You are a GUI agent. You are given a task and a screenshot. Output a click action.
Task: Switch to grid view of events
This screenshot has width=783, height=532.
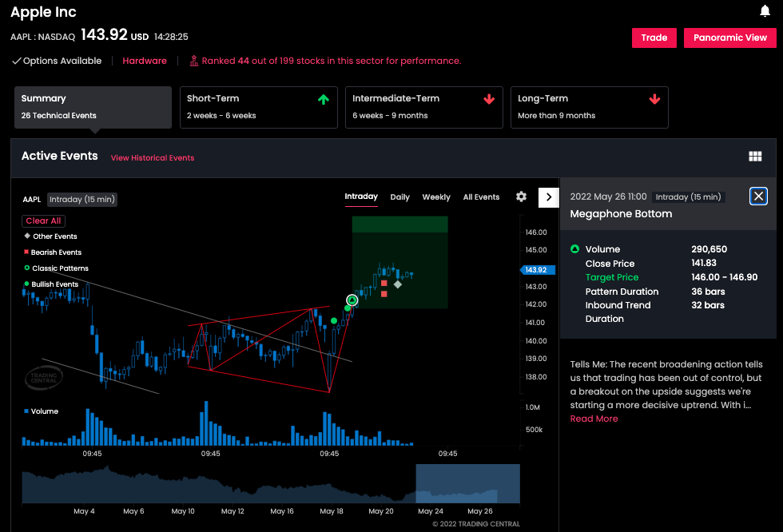pyautogui.click(x=755, y=157)
